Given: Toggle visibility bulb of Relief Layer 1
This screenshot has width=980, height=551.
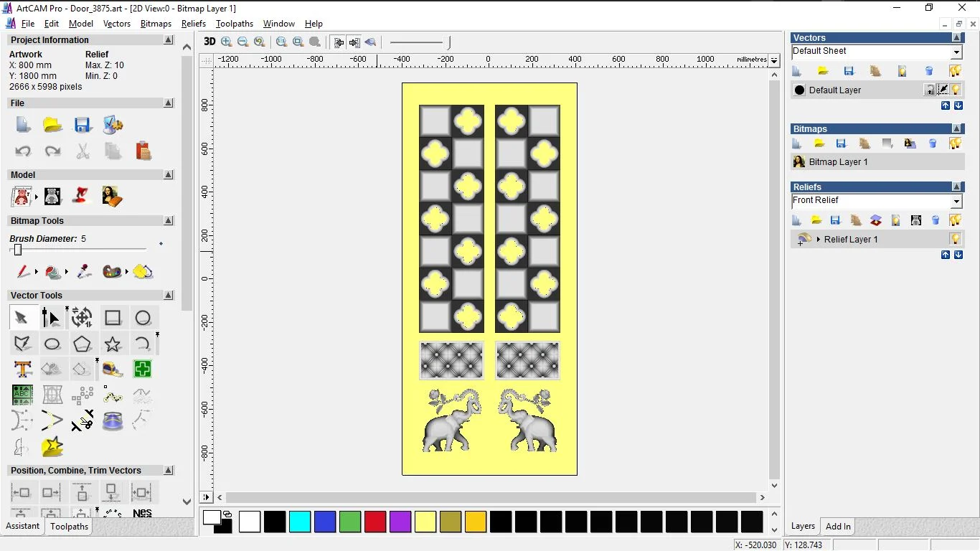Looking at the screenshot, I should click(x=955, y=239).
